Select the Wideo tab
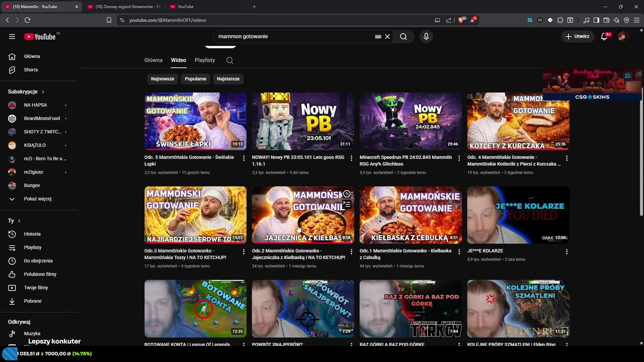644x362 pixels. 179,60
